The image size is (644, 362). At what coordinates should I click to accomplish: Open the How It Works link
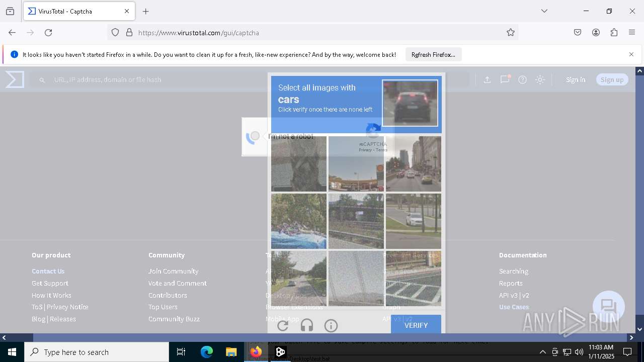tap(51, 295)
